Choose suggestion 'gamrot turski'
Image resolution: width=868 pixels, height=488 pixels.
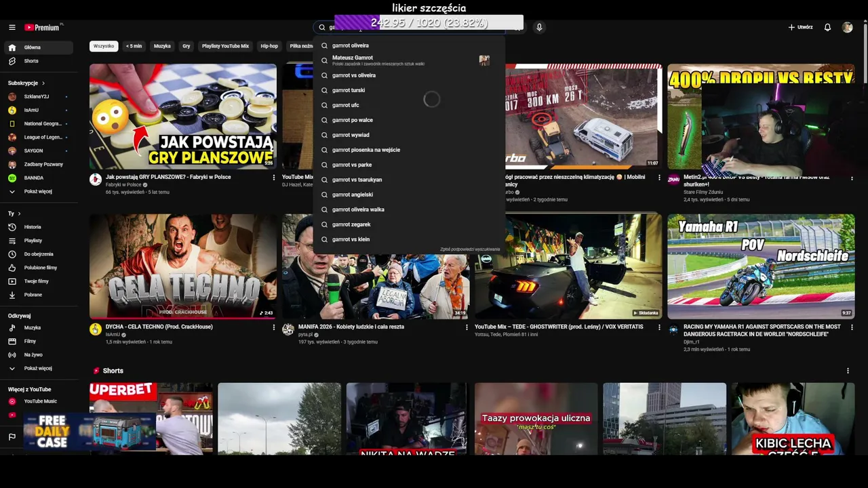(410, 90)
